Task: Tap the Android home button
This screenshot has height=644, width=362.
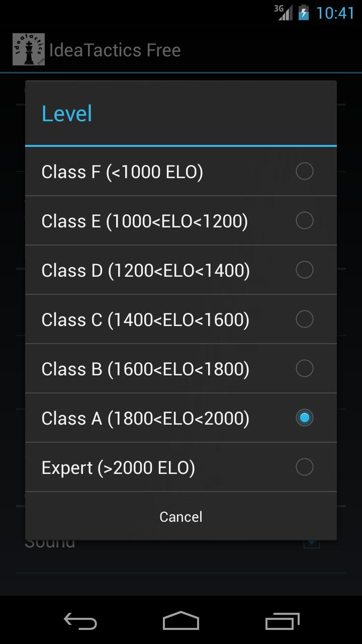Action: 181,621
